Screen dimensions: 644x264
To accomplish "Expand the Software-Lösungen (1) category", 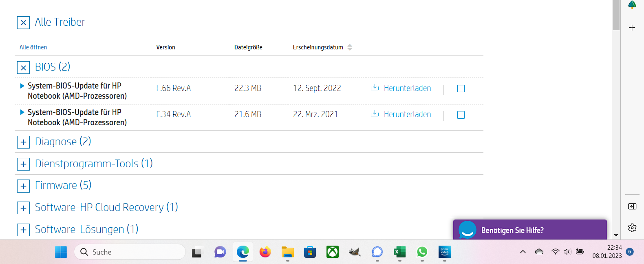I will pos(23,230).
